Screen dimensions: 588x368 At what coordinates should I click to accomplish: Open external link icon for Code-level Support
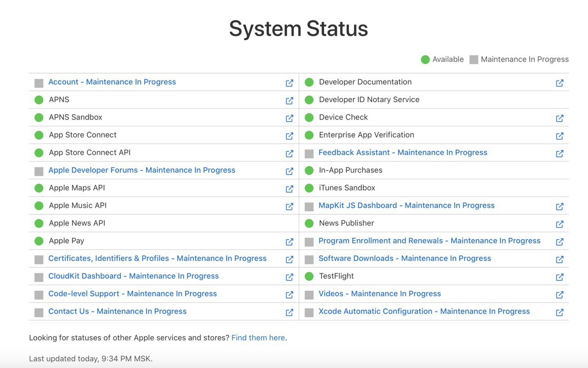289,294
